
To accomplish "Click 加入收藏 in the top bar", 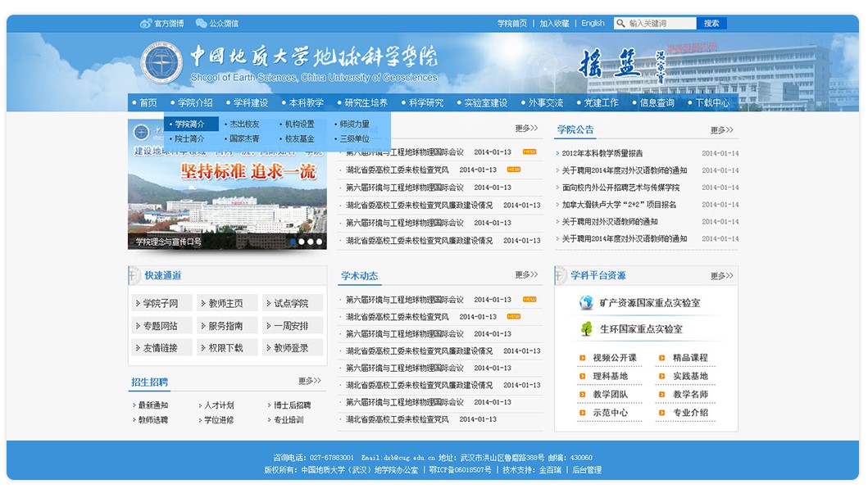I will click(x=554, y=23).
